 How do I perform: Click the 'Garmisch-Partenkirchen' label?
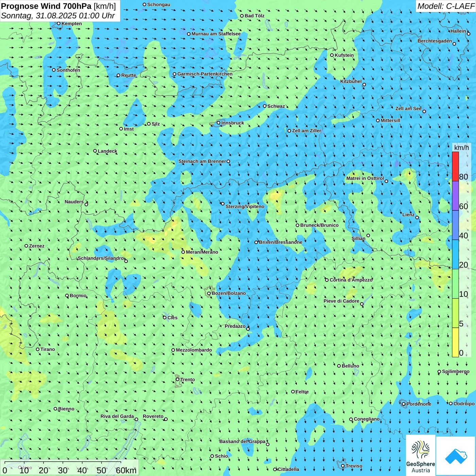[x=205, y=74]
